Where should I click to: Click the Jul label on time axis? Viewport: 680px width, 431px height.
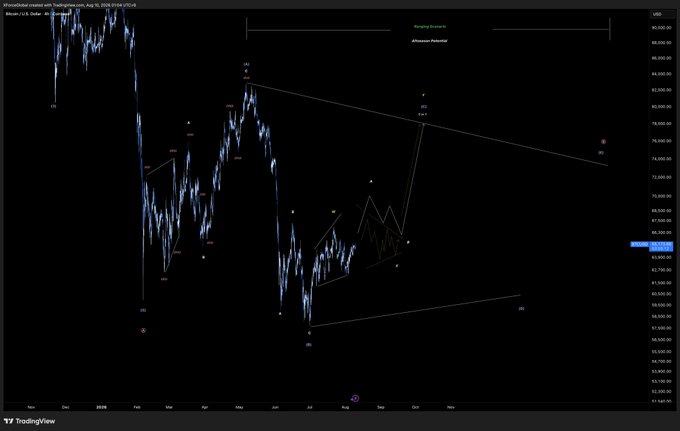point(310,407)
